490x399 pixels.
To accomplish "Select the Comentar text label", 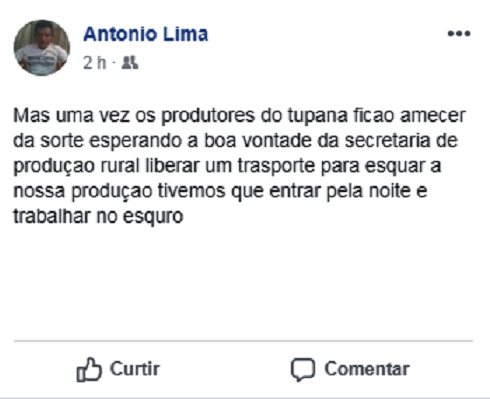I will 367,369.
